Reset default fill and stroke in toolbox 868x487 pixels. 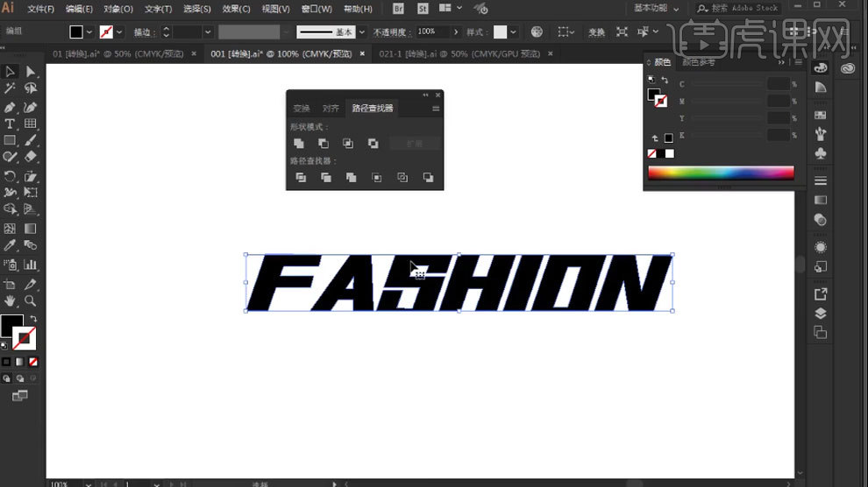click(4, 345)
